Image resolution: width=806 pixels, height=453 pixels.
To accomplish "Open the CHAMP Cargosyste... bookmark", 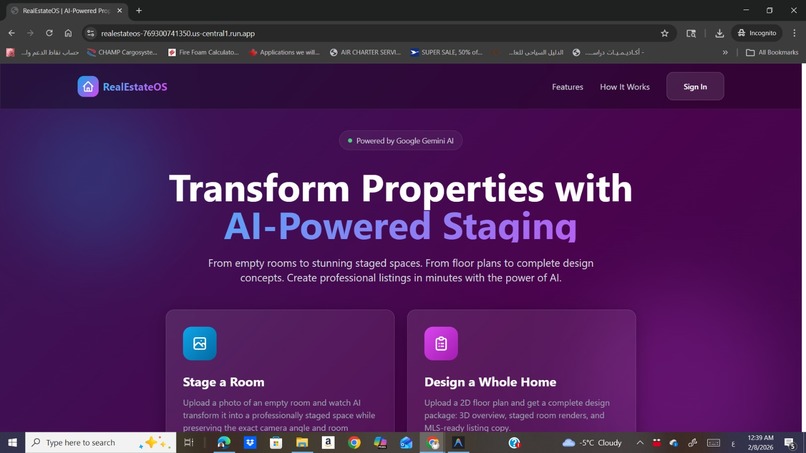I will click(122, 52).
